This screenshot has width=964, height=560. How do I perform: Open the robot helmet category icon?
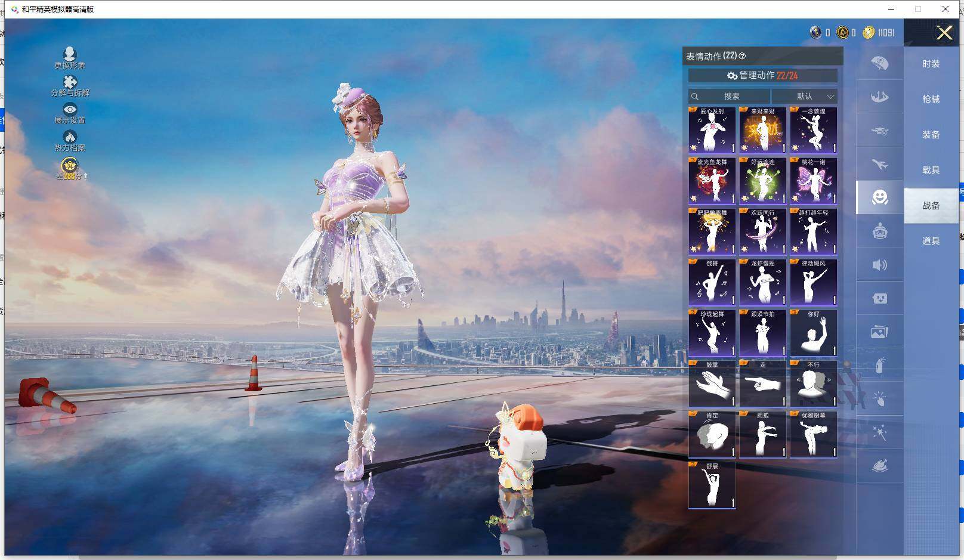tap(879, 231)
